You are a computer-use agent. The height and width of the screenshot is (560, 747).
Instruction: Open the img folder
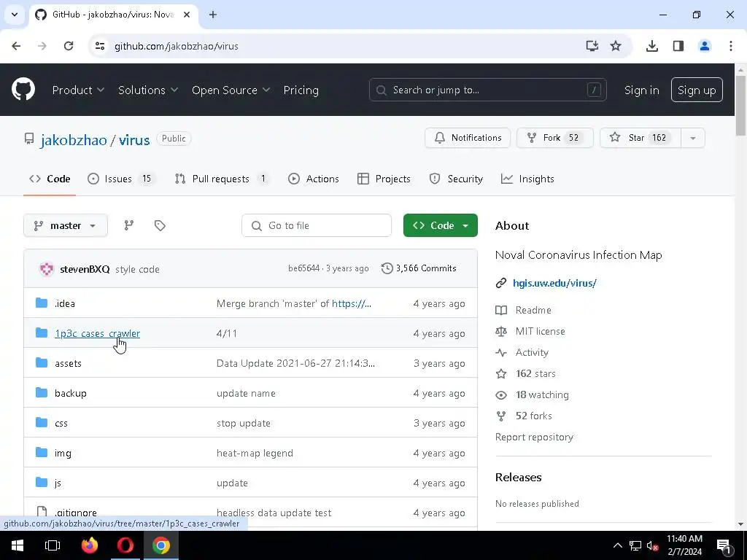(x=63, y=454)
